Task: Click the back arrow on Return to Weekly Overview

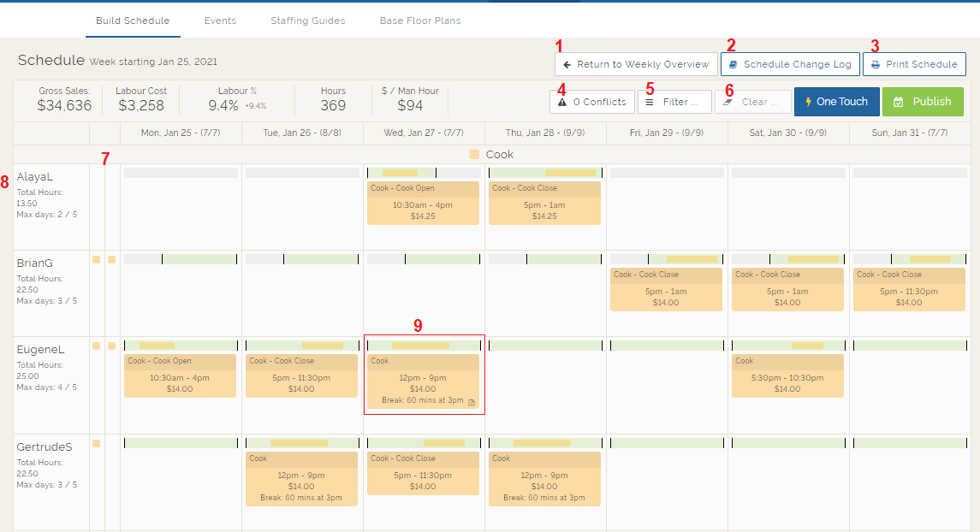Action: point(568,63)
